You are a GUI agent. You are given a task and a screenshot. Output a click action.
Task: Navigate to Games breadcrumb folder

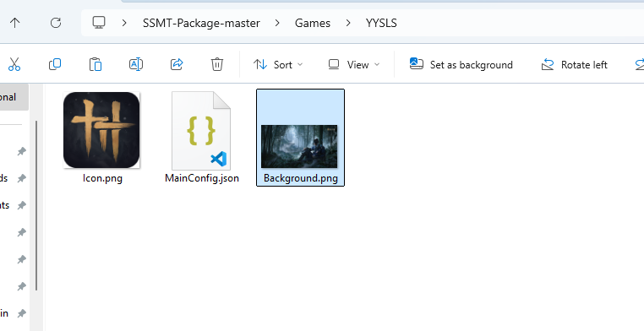(x=313, y=23)
